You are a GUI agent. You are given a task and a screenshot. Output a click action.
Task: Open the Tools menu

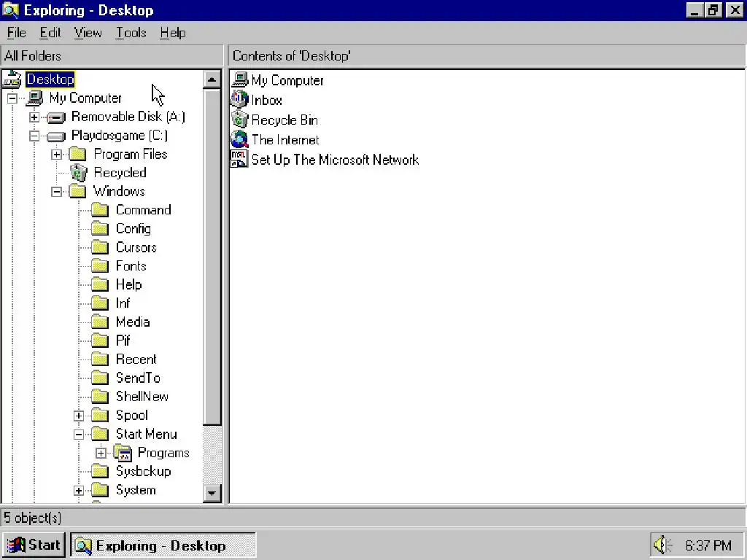tap(131, 33)
